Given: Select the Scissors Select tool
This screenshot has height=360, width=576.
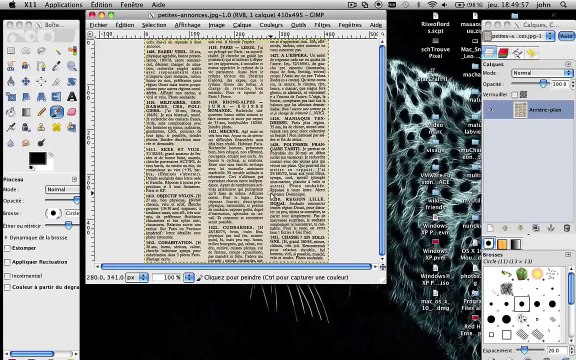Looking at the screenshot, I should (11, 66).
